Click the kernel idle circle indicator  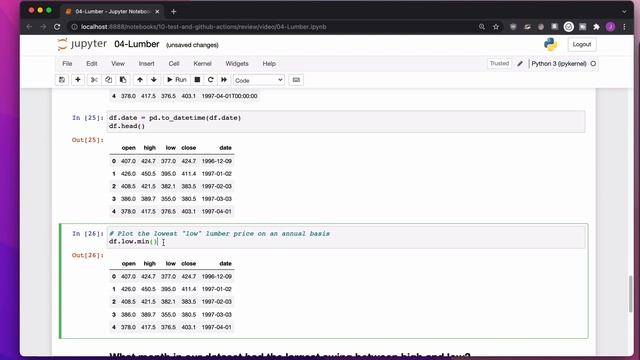click(593, 64)
